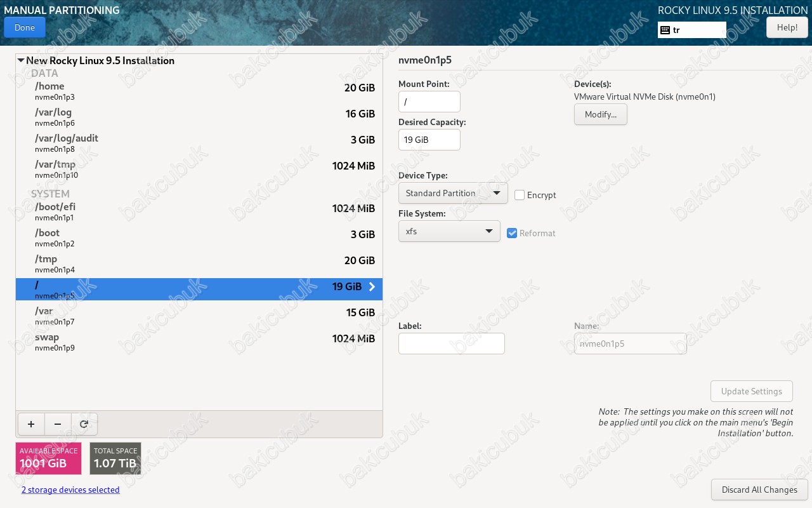Click the AVAILABLE SPACE 1001 GiB box
812x508 pixels.
(49, 458)
